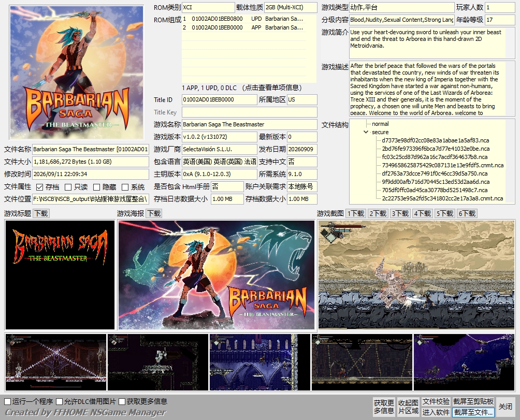The height and width of the screenshot is (420, 520).
Task: Click the ROM类别 field XCI
Action: 208,7
